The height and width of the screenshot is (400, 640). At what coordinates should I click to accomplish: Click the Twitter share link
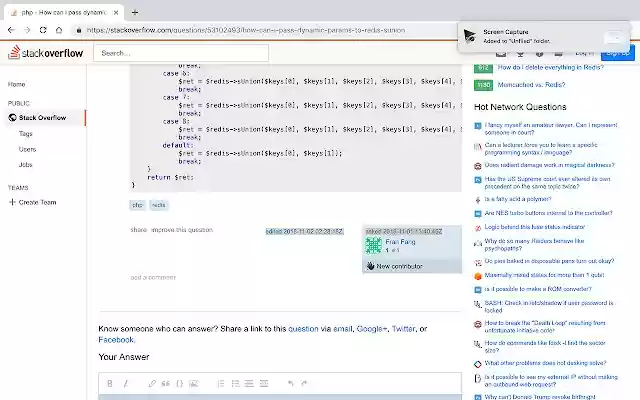[403, 329]
